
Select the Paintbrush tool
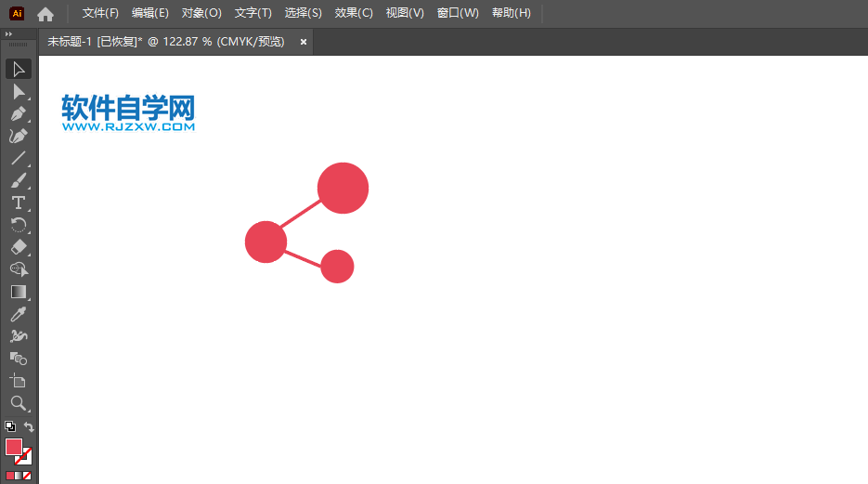pos(19,180)
